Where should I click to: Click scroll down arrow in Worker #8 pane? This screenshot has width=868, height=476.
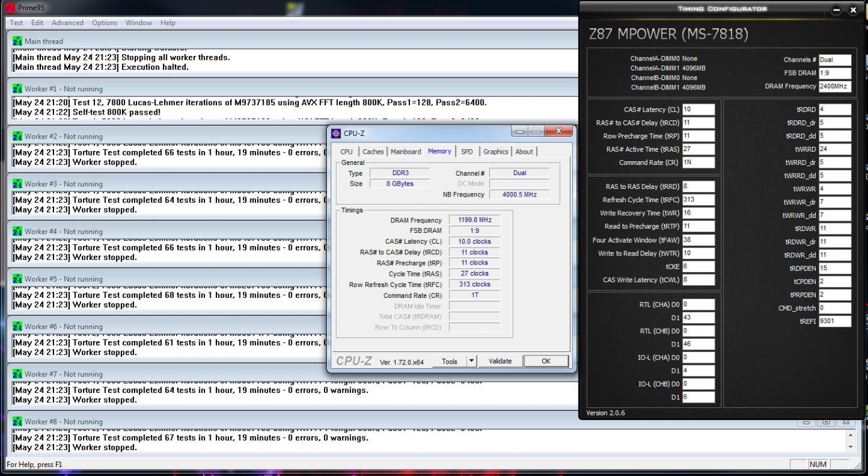pyautogui.click(x=852, y=447)
